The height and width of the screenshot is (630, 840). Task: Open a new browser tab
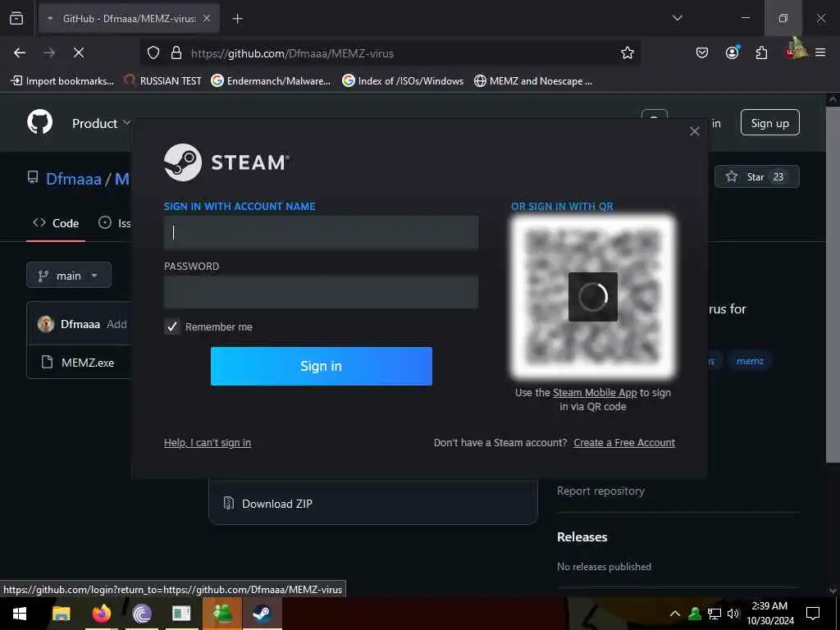click(x=238, y=19)
